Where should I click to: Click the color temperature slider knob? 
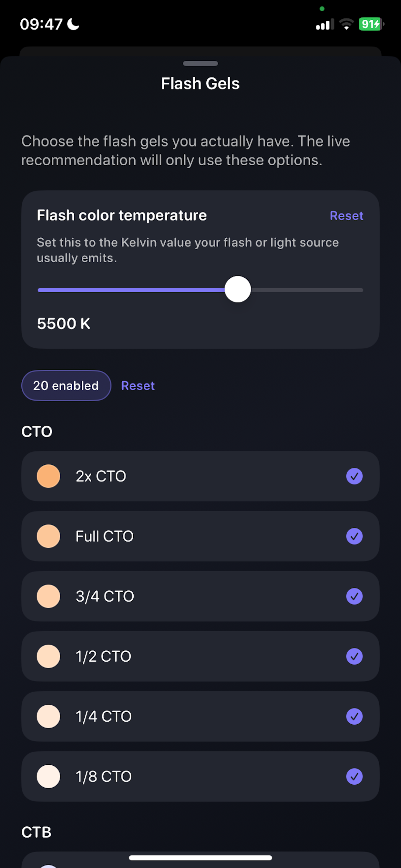tap(238, 289)
